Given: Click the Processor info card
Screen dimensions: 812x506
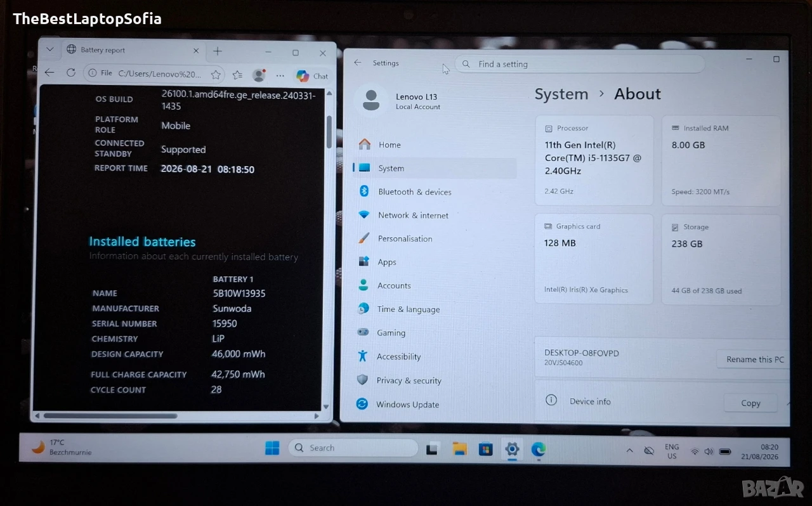Looking at the screenshot, I should click(x=594, y=160).
